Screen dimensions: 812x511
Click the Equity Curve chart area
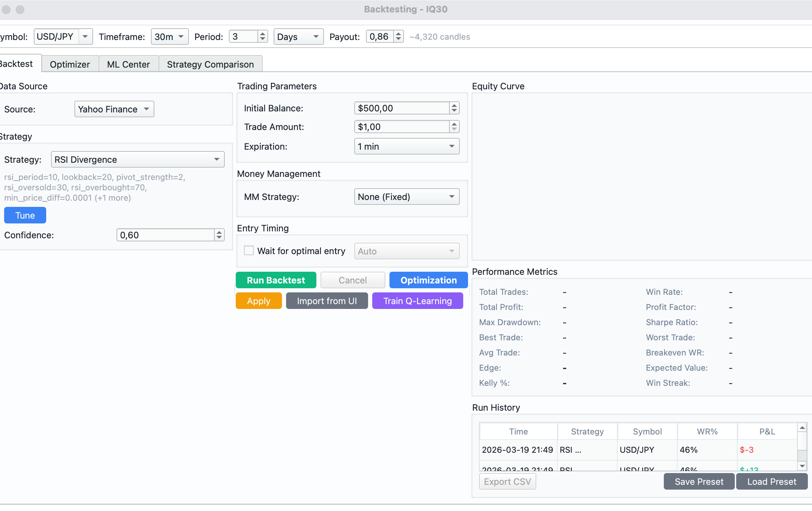642,177
